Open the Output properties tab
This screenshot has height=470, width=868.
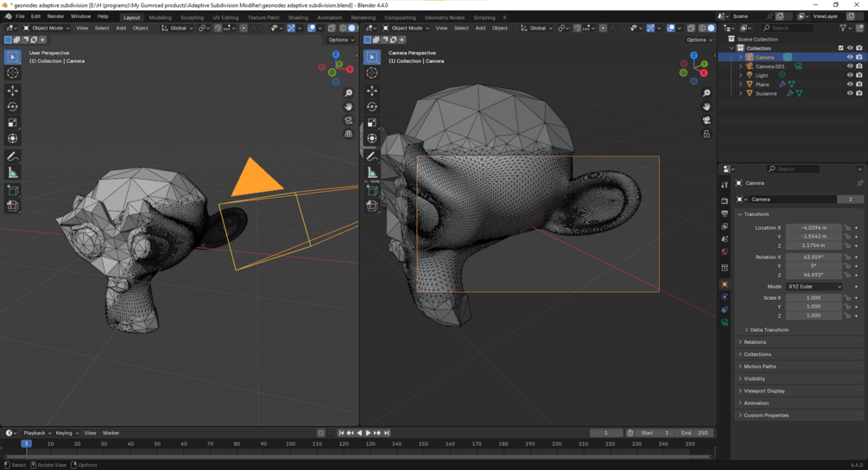725,213
